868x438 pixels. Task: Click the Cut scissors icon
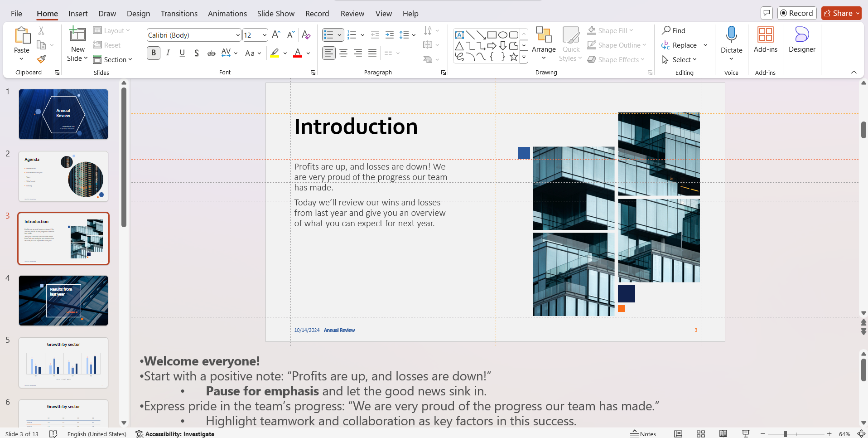(x=41, y=30)
